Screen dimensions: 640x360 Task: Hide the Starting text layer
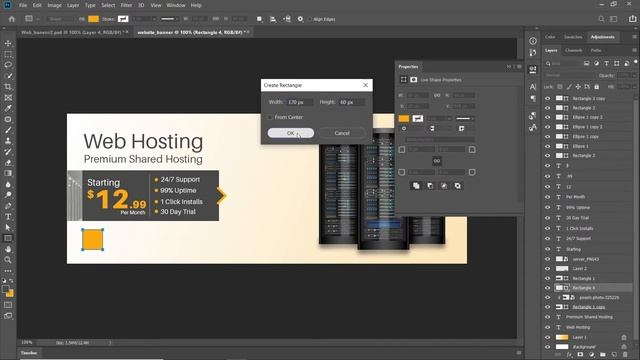click(x=548, y=249)
